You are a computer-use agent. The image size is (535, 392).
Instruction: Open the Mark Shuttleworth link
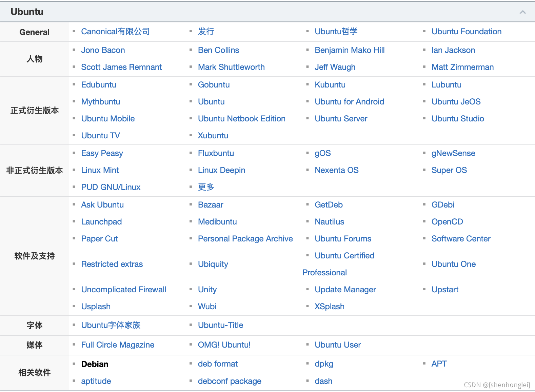(231, 67)
